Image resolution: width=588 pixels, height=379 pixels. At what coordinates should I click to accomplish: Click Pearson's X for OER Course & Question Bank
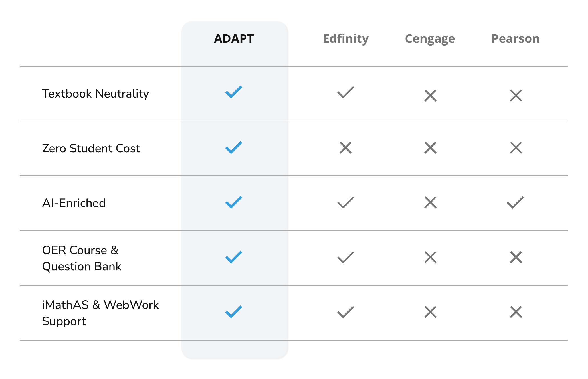click(516, 257)
